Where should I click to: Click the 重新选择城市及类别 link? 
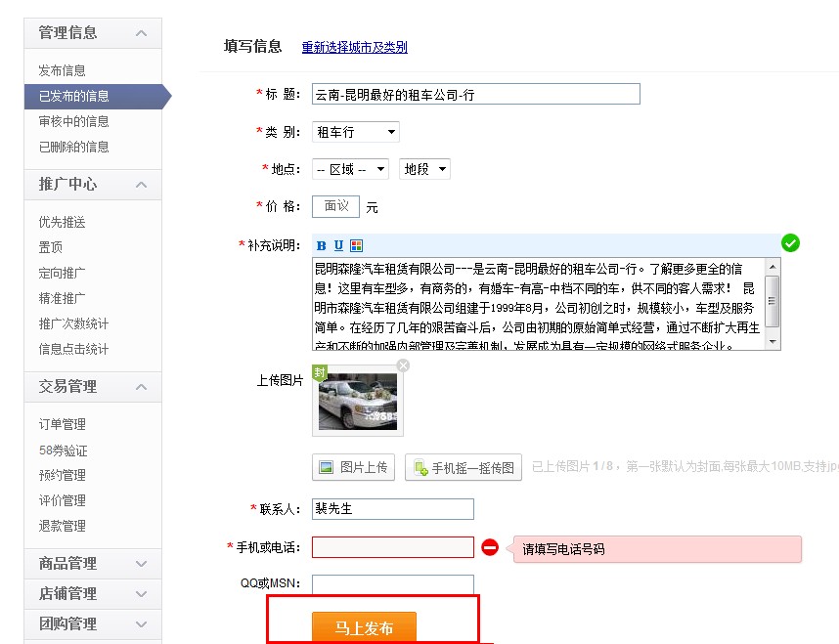coord(354,47)
